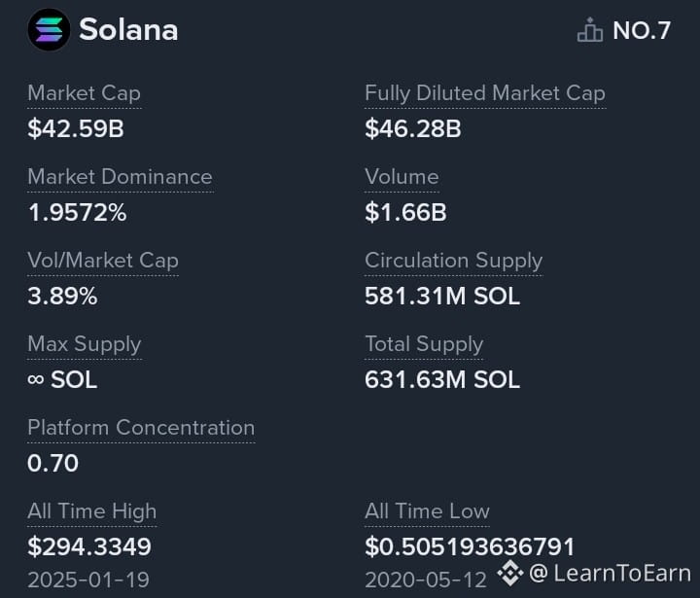
Task: Click the @LearnToEarn watermark handle
Action: pyautogui.click(x=610, y=573)
